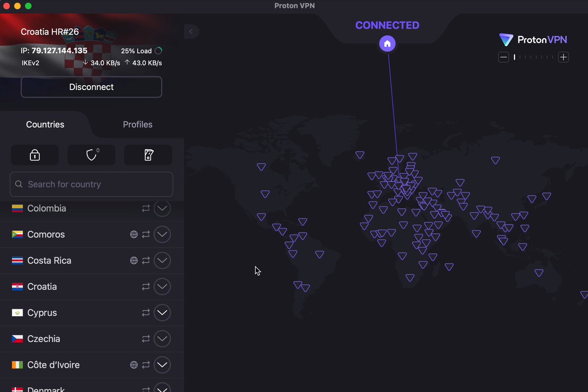Click the Côte d'Ivoire flag icon
The height and width of the screenshot is (392, 588).
(x=18, y=365)
